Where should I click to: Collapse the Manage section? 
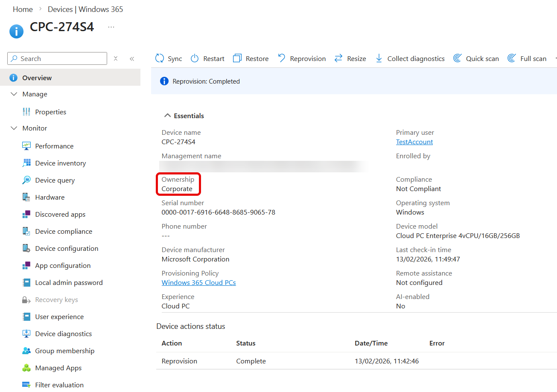(14, 94)
